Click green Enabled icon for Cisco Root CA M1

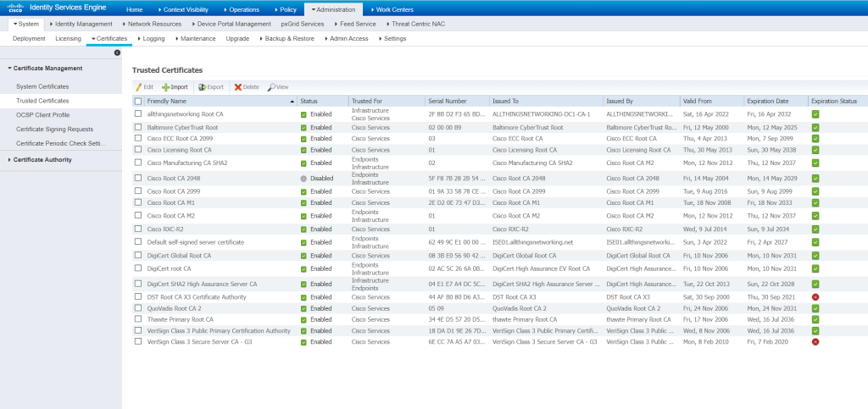pos(303,203)
